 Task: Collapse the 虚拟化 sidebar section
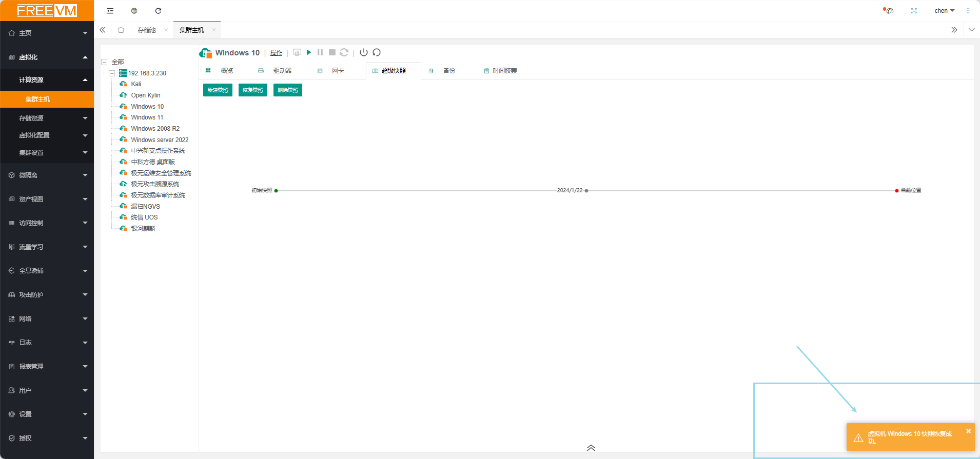47,57
